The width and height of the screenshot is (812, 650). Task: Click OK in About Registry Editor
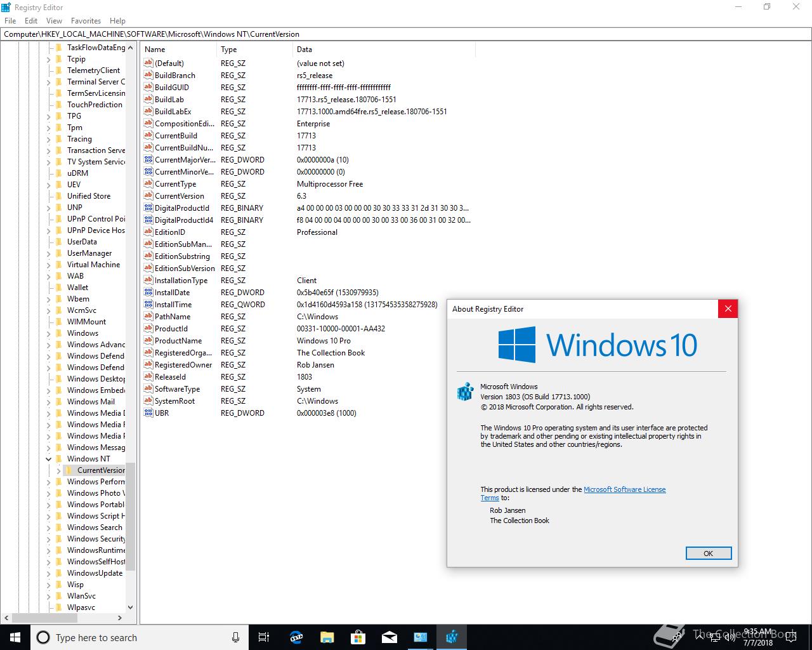tap(709, 554)
